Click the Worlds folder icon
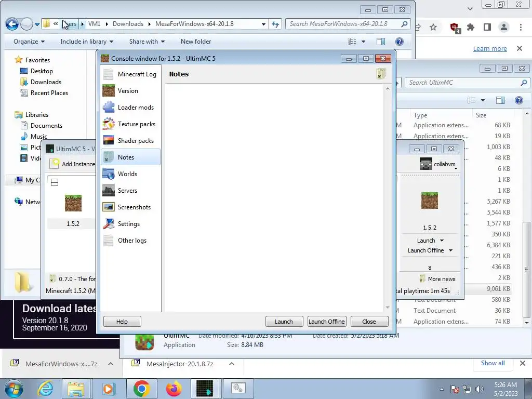The width and height of the screenshot is (532, 399). pyautogui.click(x=108, y=174)
